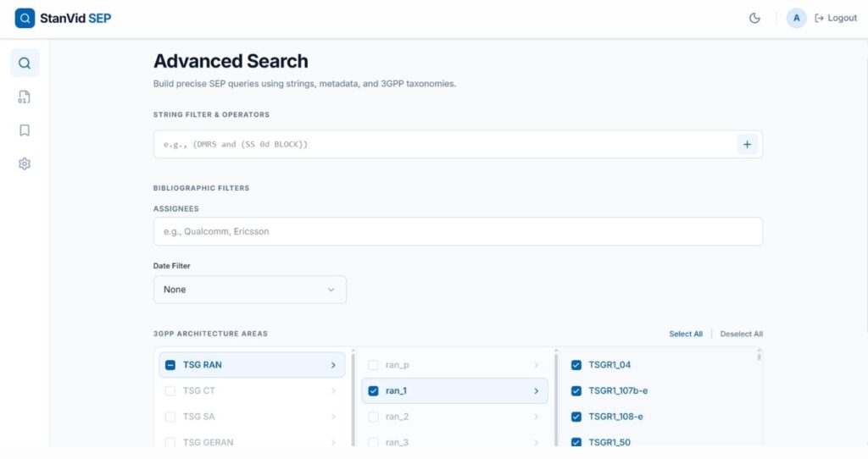Expand TSG SA with its chevron
Image resolution: width=868 pixels, height=459 pixels.
(x=333, y=417)
